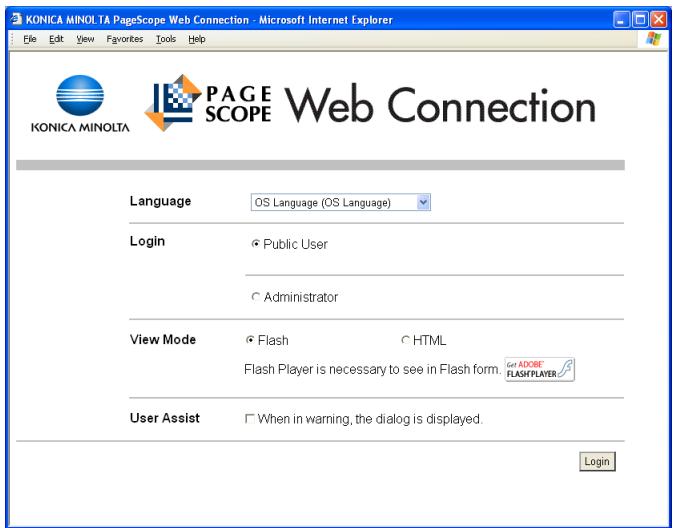Open the Tools menu
This screenshot has height=528, width=673.
pos(166,39)
